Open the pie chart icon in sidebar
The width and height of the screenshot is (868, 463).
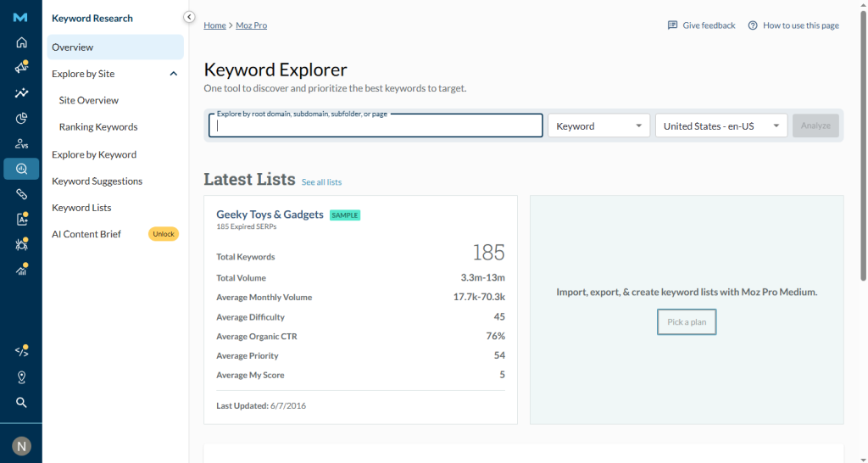[21, 119]
